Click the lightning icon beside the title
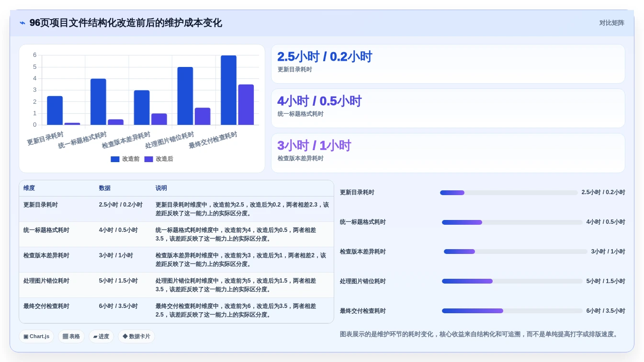This screenshot has width=644, height=362. (23, 23)
